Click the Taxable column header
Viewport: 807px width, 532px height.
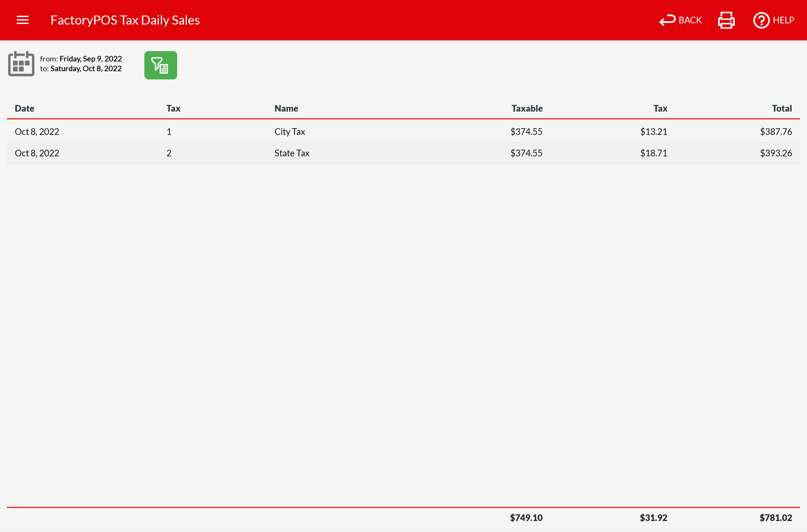tap(527, 108)
